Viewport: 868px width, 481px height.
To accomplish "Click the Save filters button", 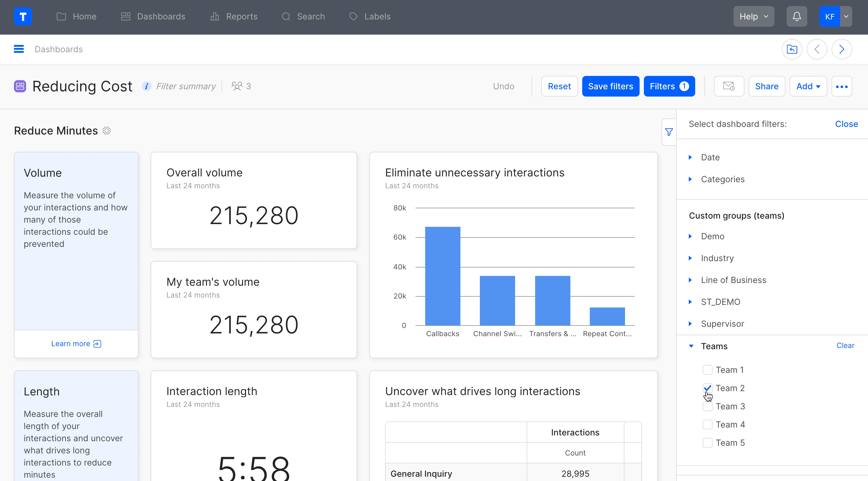I will 610,86.
